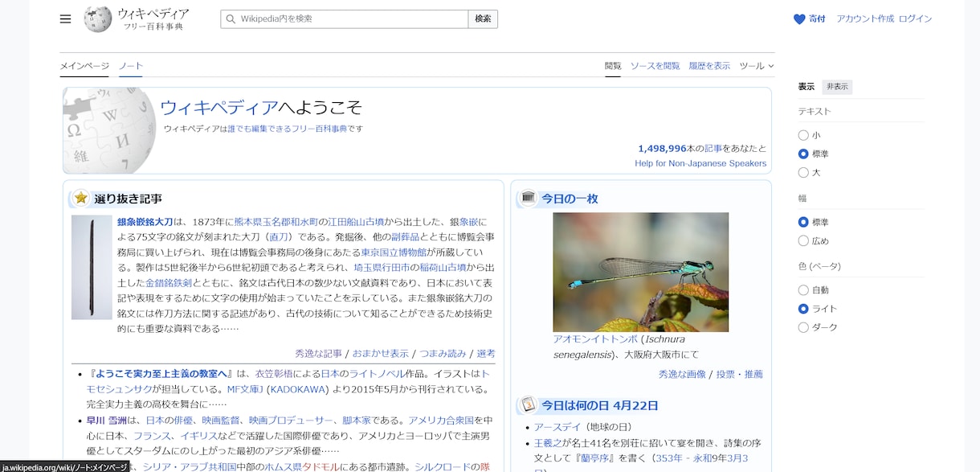Click the 熊本県玉名郡和水町 link
The image size is (980, 472).
click(276, 222)
